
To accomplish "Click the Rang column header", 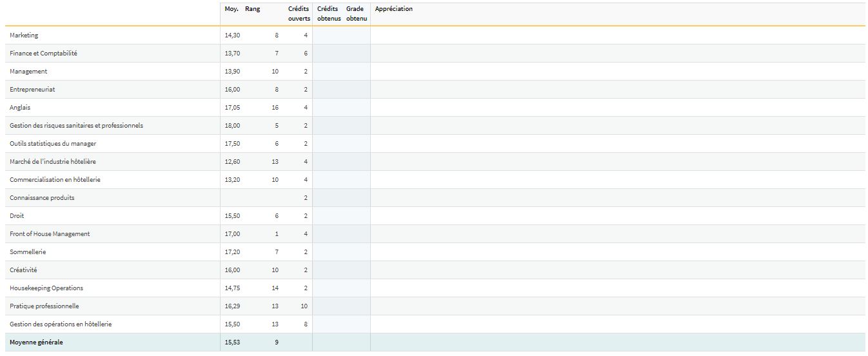I will [x=253, y=9].
